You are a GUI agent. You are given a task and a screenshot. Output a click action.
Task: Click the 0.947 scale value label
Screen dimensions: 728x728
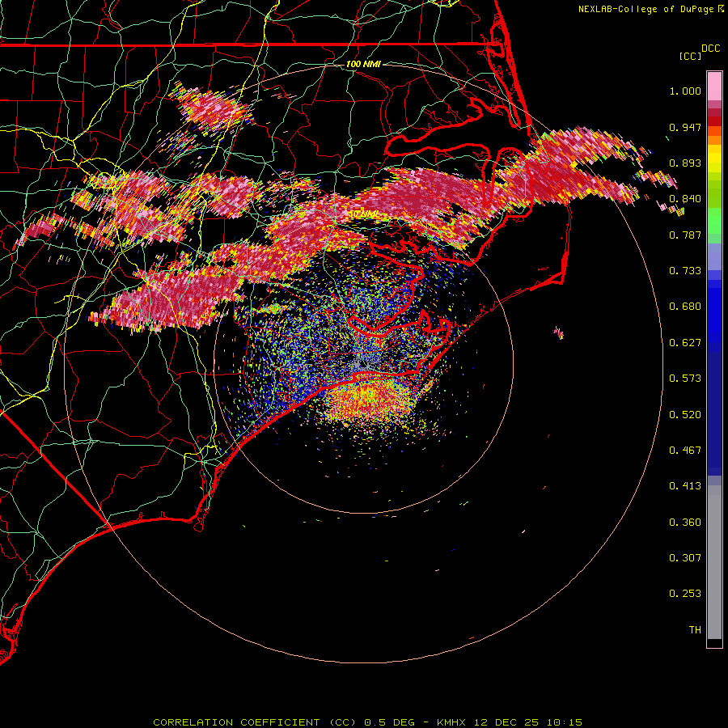(x=685, y=127)
